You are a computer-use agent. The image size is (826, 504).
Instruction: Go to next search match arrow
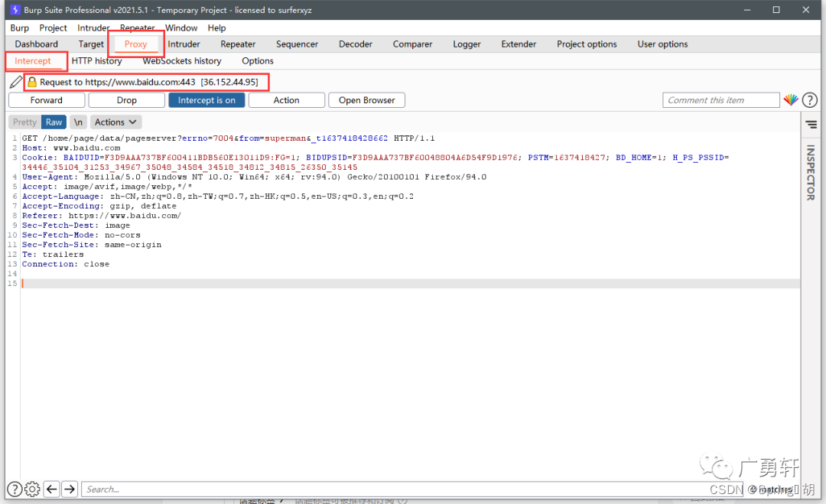pos(70,489)
